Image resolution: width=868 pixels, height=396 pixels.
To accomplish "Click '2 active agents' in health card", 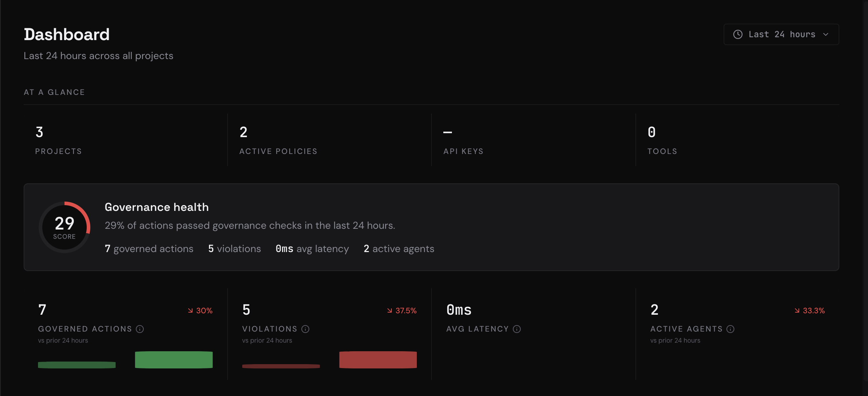I will pyautogui.click(x=399, y=249).
